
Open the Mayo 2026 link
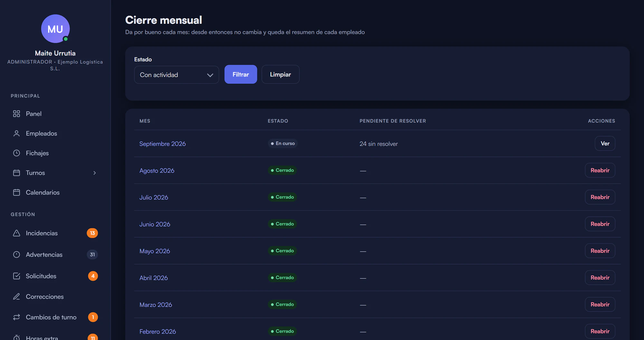pos(155,251)
